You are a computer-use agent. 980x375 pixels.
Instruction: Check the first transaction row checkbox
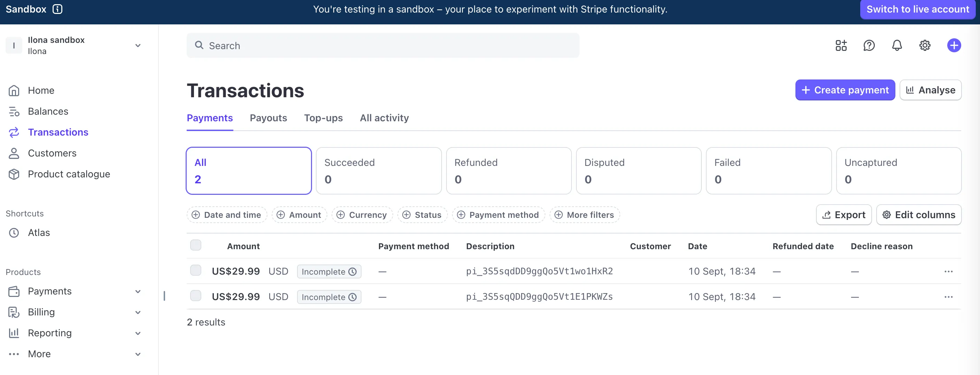tap(195, 270)
